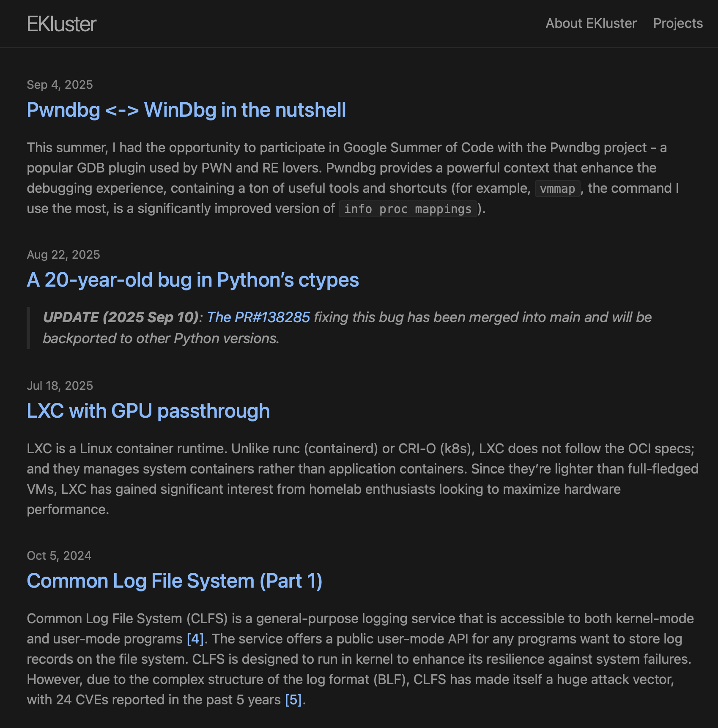
Task: Open the 20-year-old ctypes bug post
Action: [x=193, y=280]
